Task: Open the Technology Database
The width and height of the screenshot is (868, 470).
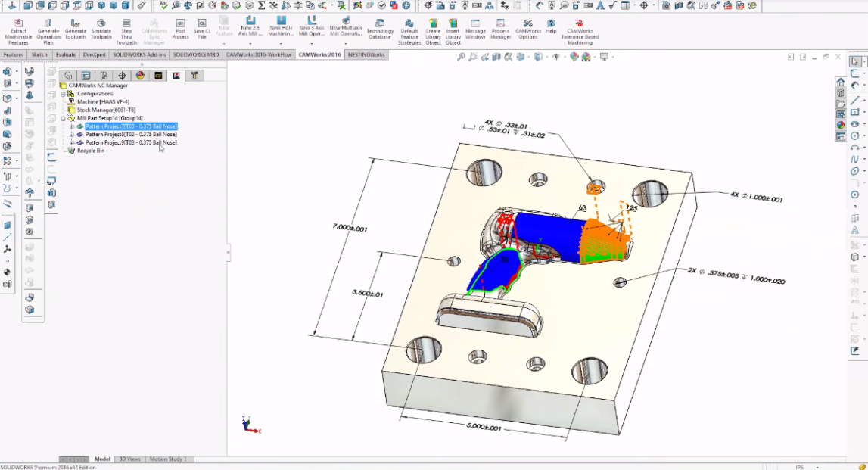Action: click(x=380, y=30)
